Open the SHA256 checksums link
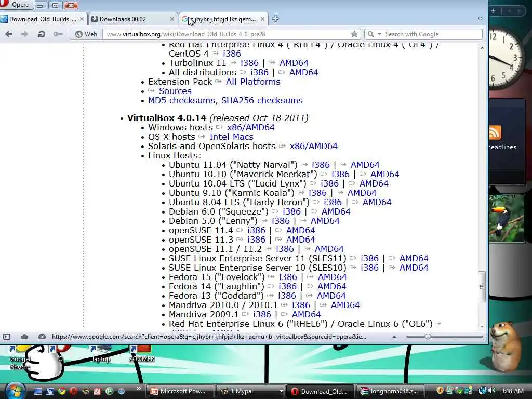Screen dimensions: 532x399 (x=262, y=100)
